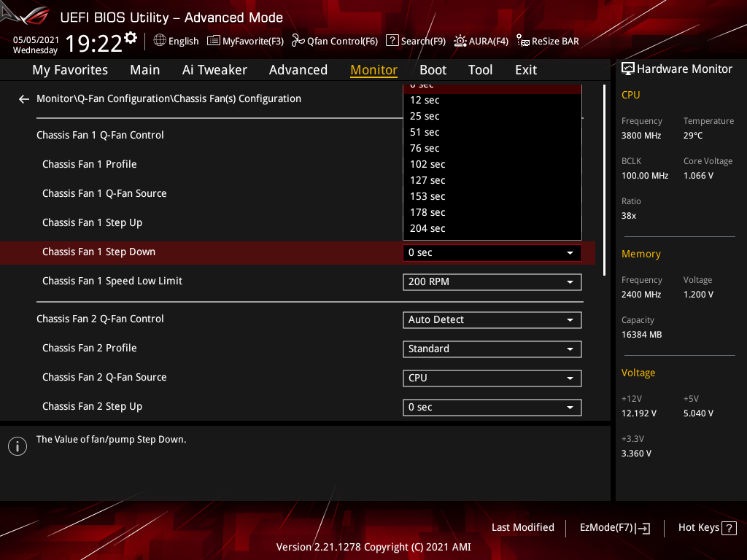Select Chassis Fan 1 Q-Fan Source label
This screenshot has height=560, width=747.
point(104,194)
